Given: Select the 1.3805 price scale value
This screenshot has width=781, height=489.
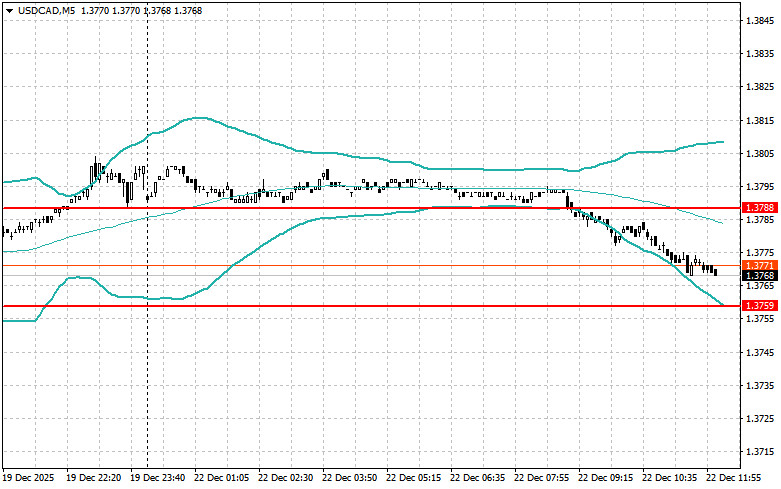Looking at the screenshot, I should tap(760, 153).
